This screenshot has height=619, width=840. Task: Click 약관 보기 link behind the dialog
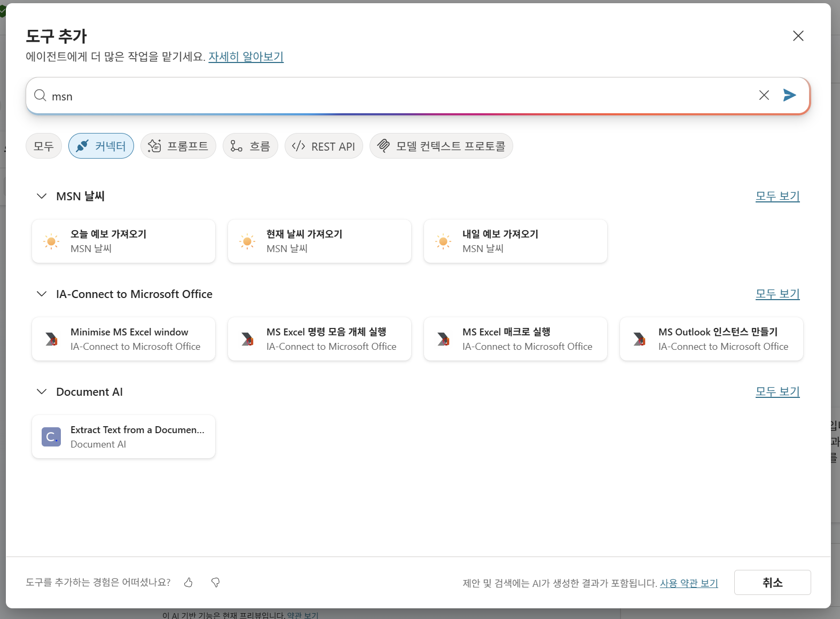tap(302, 615)
